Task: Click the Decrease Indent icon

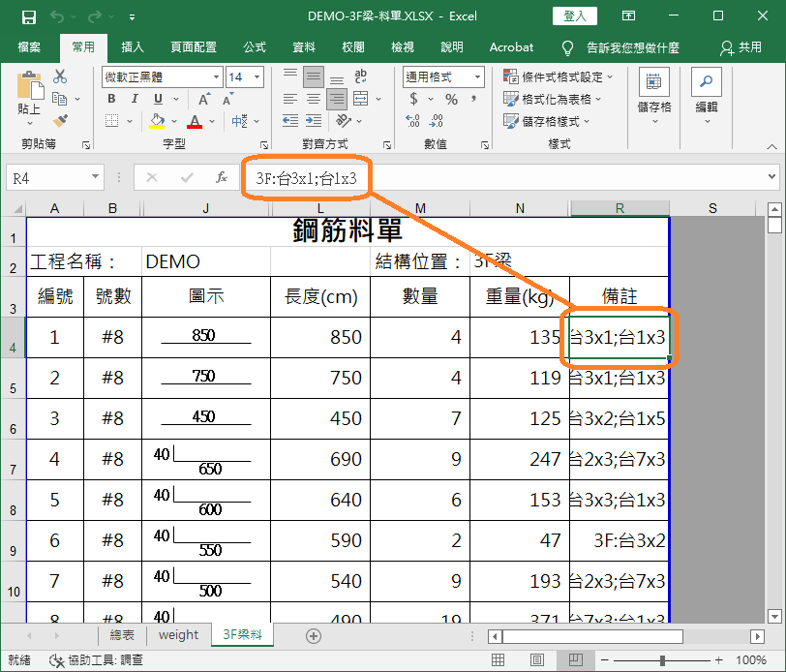Action: [290, 121]
